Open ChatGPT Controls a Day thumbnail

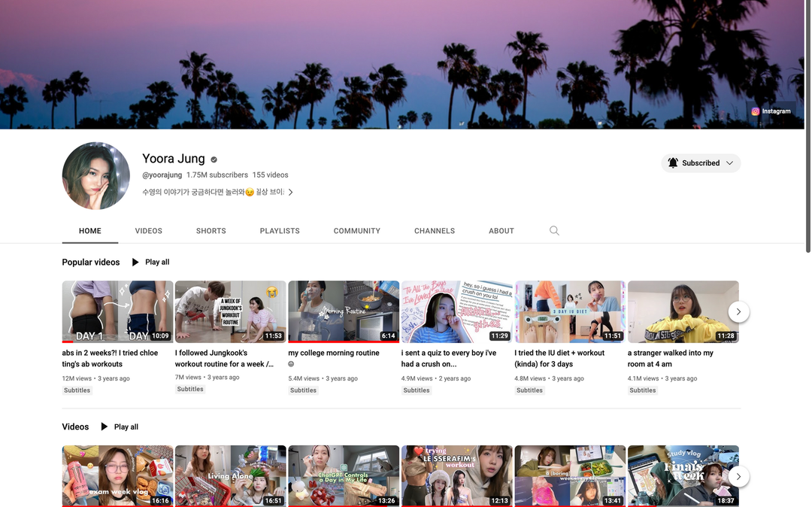pos(344,476)
